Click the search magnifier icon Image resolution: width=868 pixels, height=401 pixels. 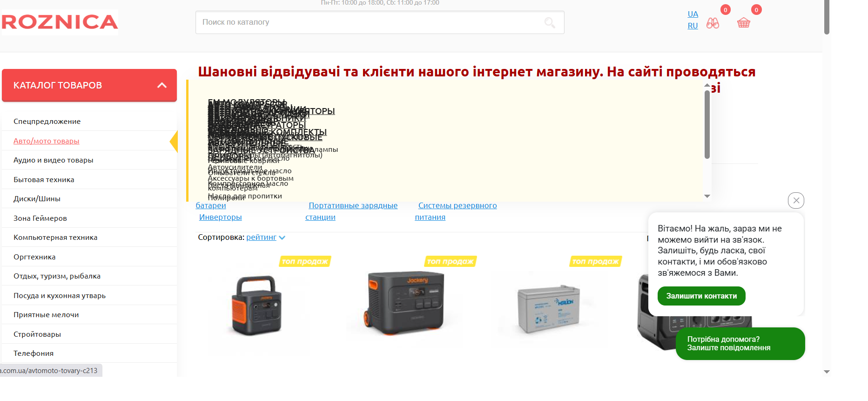(549, 22)
